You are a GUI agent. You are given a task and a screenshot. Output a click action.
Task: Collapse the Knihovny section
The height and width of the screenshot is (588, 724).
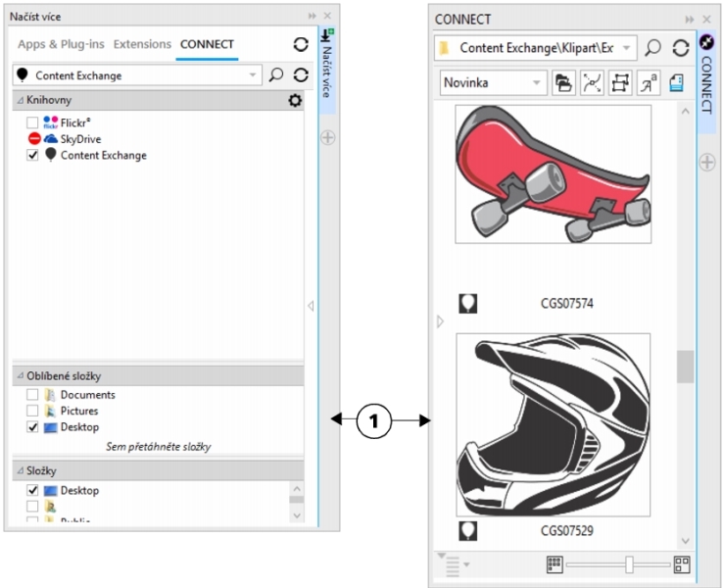coord(20,101)
